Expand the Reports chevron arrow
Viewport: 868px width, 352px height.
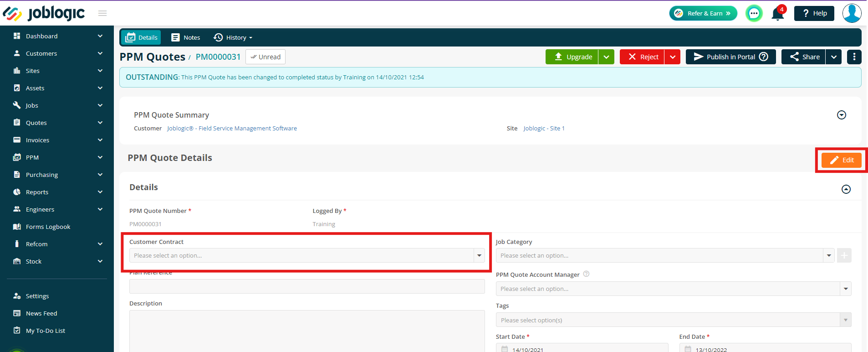click(100, 192)
